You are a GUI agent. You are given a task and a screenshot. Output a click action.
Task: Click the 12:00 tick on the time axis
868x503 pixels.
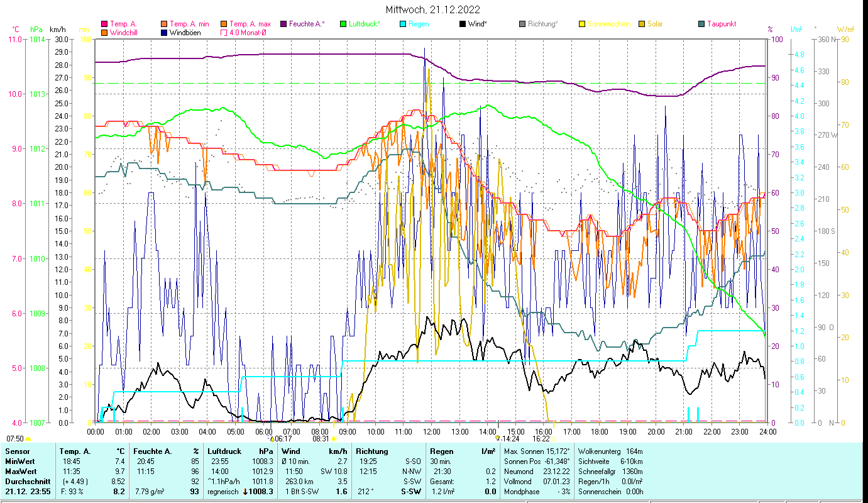coord(432,431)
